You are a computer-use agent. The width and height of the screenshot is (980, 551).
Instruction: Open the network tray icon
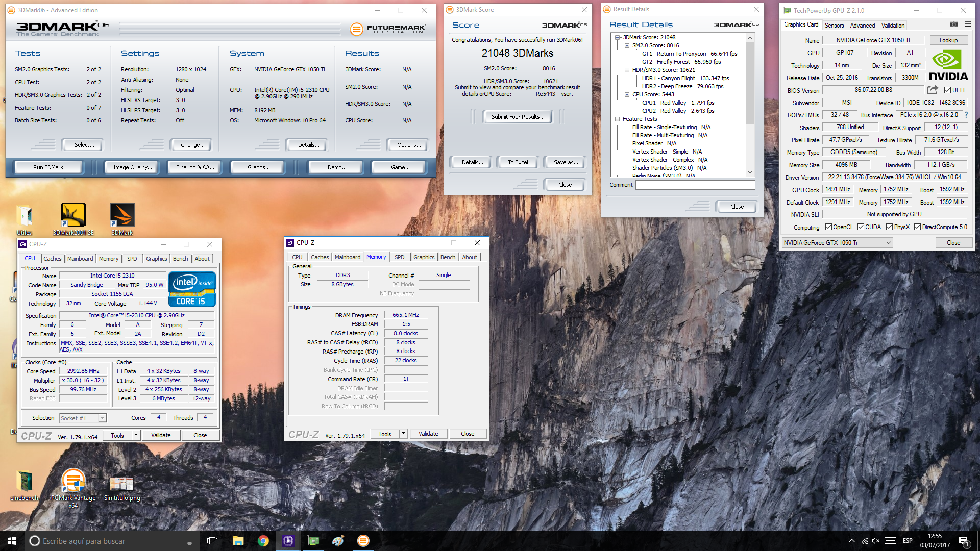tap(864, 541)
